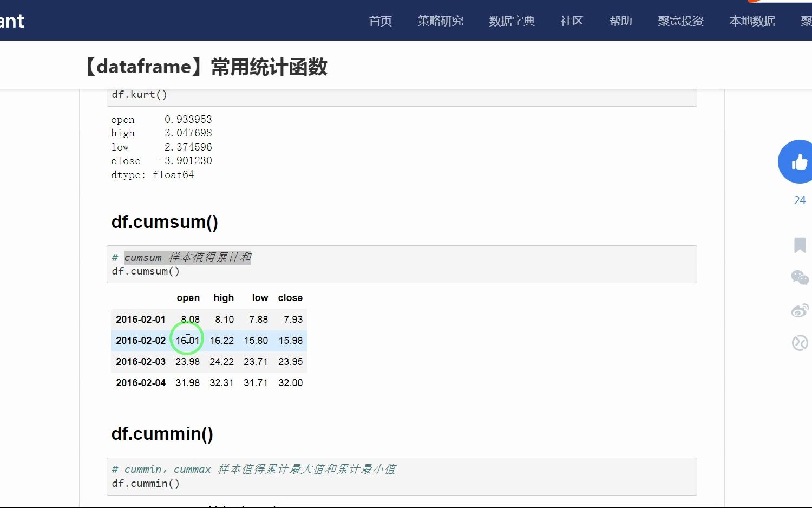This screenshot has height=508, width=812.
Task: Click the round share icon under Weibo
Action: click(x=800, y=343)
